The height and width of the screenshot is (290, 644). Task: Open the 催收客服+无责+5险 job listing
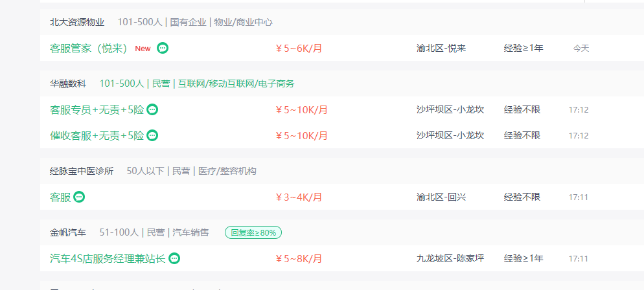click(x=97, y=135)
